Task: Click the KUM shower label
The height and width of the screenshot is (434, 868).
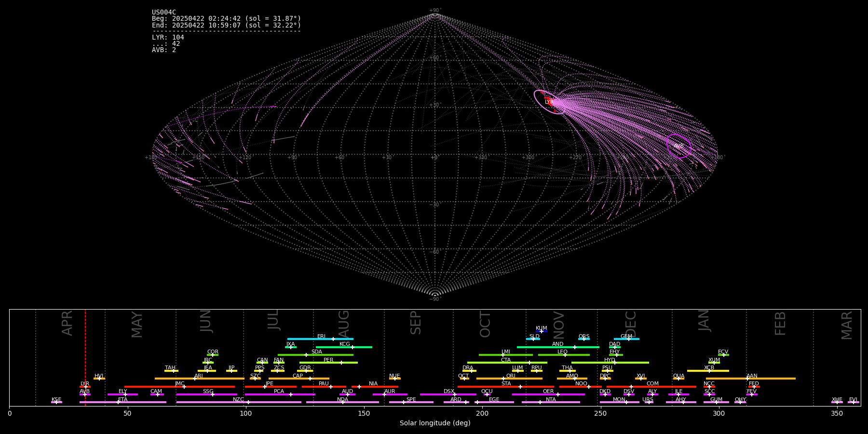Action: coord(542,328)
